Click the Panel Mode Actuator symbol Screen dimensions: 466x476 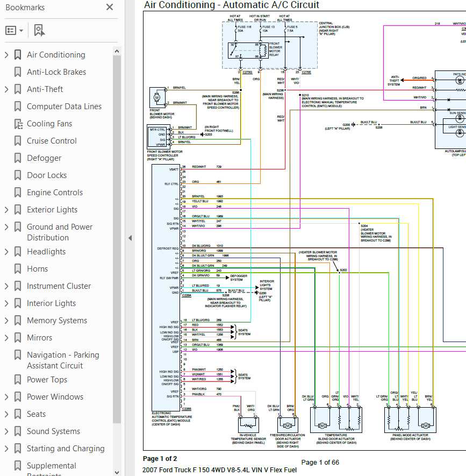click(x=410, y=420)
